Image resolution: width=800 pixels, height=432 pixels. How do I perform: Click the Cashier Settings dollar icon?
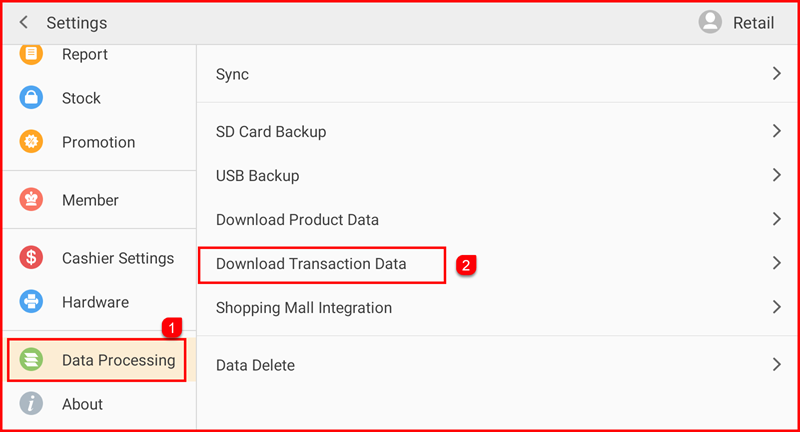pyautogui.click(x=32, y=258)
